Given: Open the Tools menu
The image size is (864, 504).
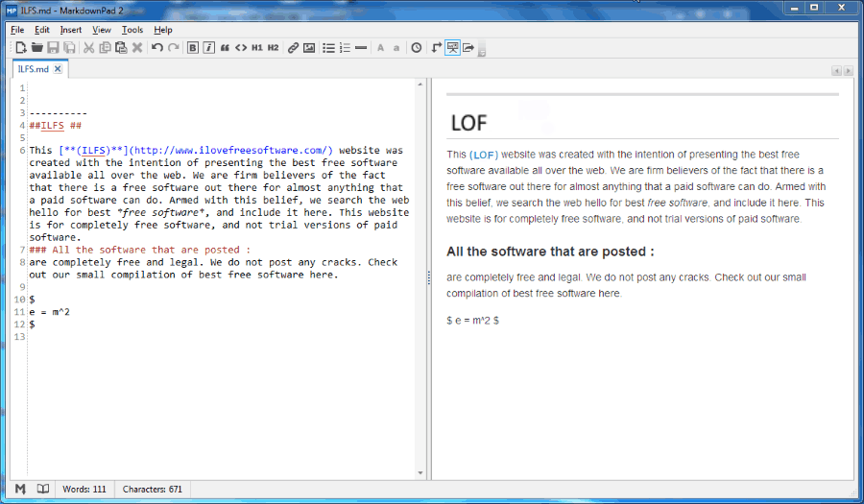Looking at the screenshot, I should click(x=132, y=30).
